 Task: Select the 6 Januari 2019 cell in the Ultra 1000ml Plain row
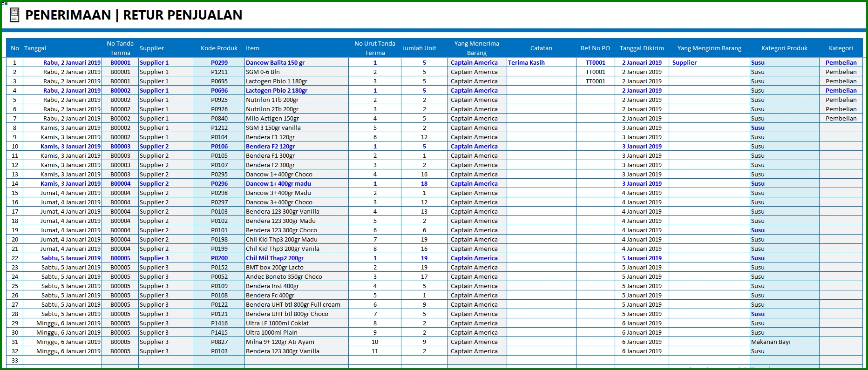(642, 332)
